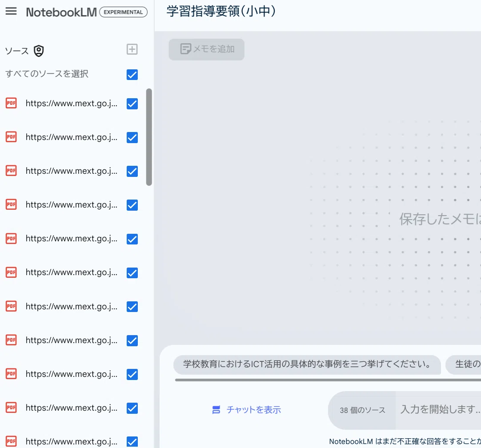Viewport: 481px width, 448px height.
Task: Click the third source's PDF icon
Action: tap(12, 171)
